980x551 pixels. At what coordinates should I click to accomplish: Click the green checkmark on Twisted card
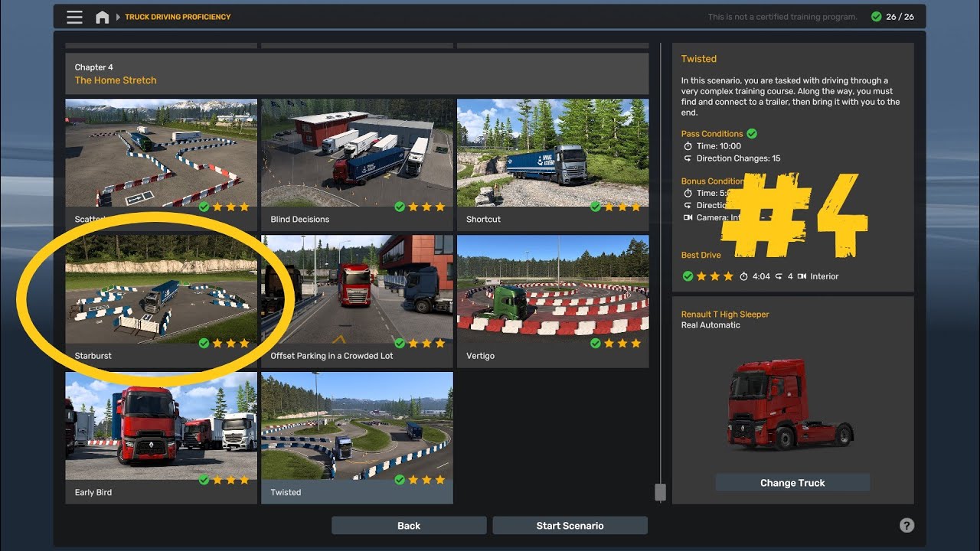point(400,480)
